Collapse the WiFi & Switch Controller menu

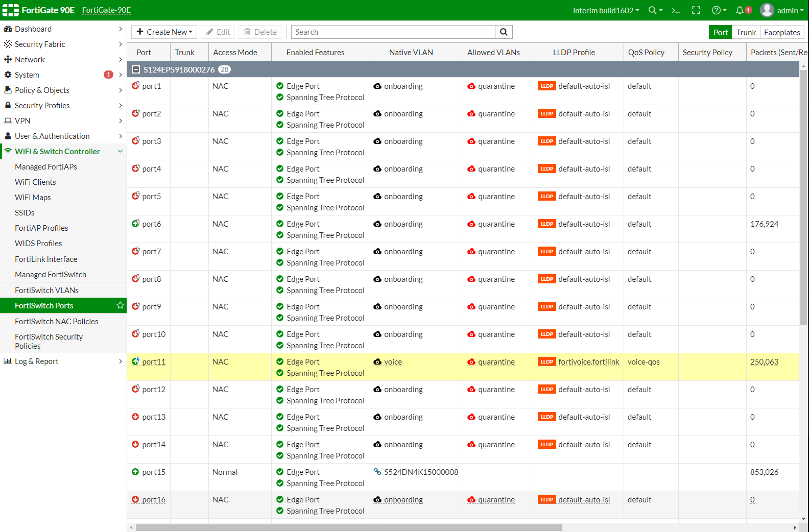click(x=63, y=151)
